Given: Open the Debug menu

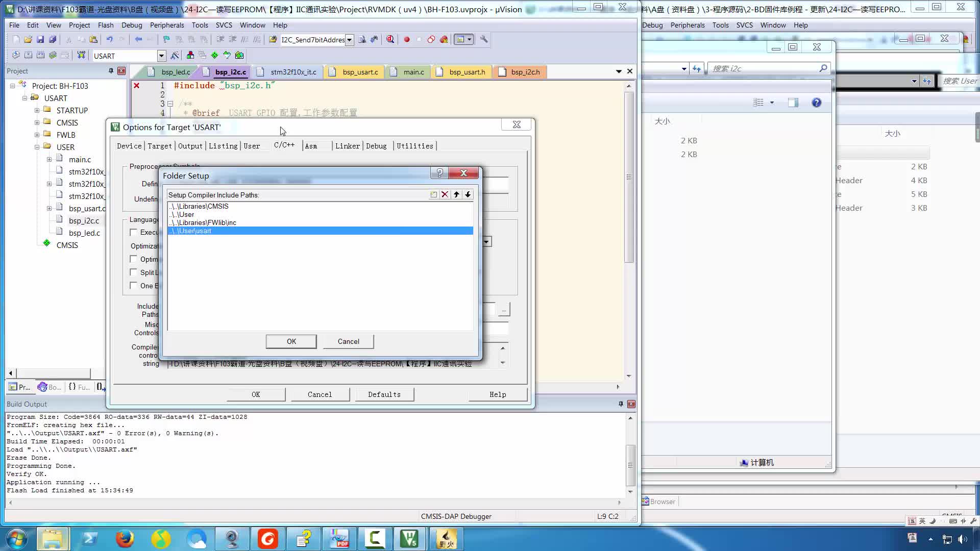Looking at the screenshot, I should [132, 25].
